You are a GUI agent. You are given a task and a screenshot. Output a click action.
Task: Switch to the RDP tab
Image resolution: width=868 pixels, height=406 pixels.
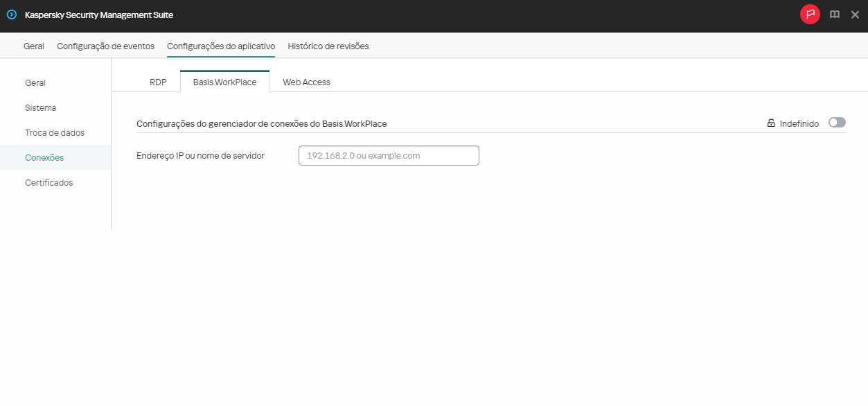(158, 82)
